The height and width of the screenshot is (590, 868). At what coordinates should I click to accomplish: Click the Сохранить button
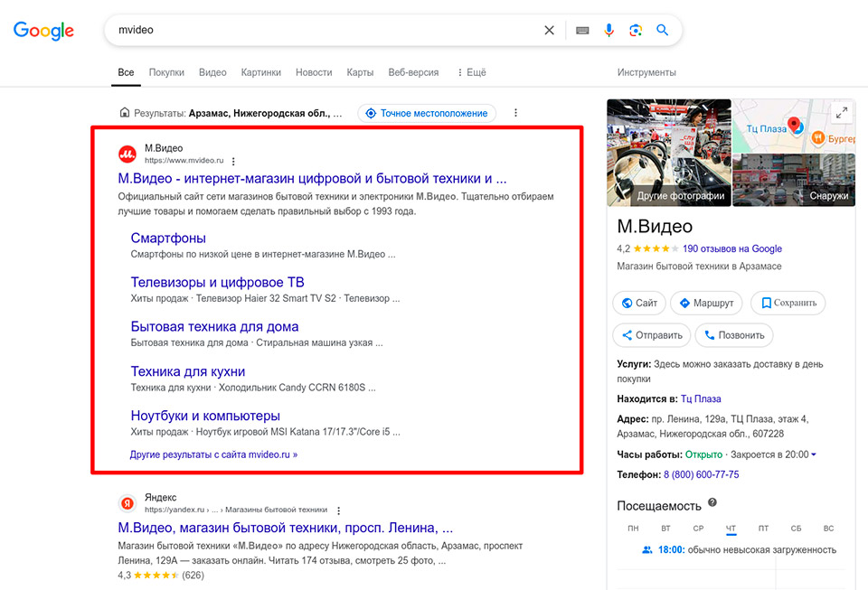788,303
